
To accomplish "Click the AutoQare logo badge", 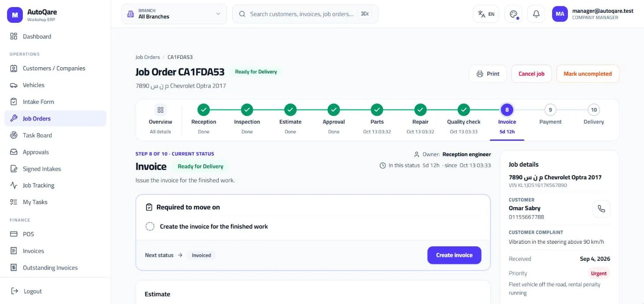I will coord(15,15).
